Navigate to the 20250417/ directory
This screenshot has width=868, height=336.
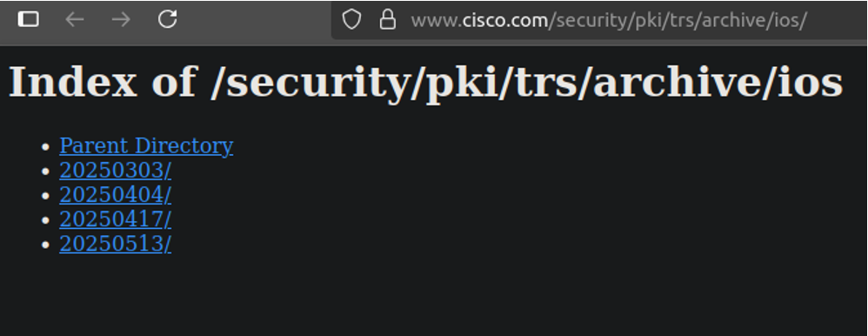pyautogui.click(x=115, y=219)
